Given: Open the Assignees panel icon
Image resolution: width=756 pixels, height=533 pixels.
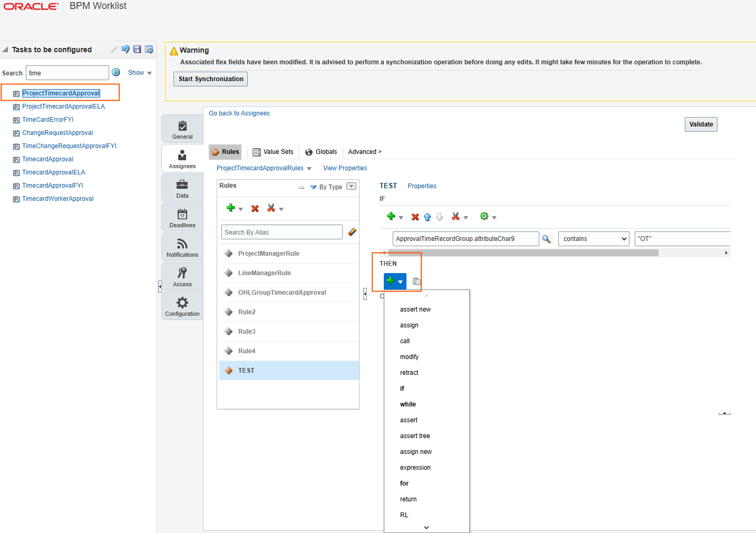Looking at the screenshot, I should coord(182,157).
